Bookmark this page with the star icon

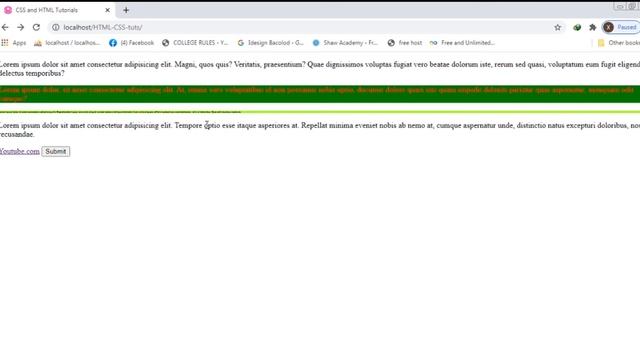(558, 27)
